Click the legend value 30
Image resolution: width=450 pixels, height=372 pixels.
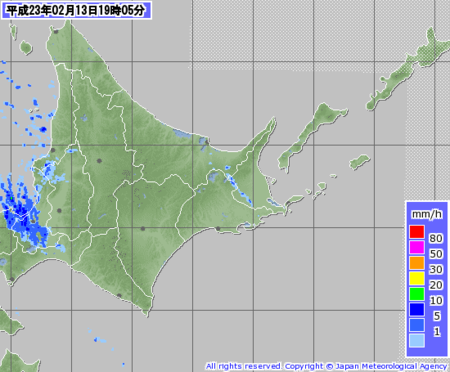[x=436, y=269]
